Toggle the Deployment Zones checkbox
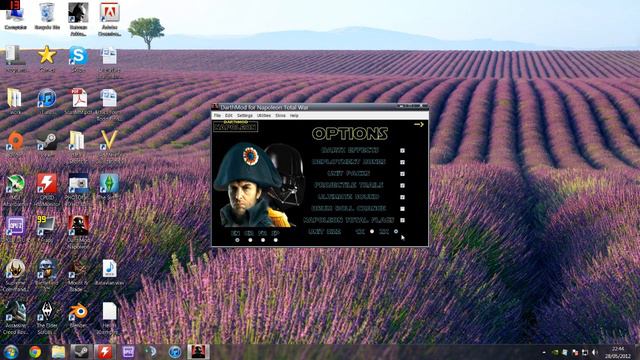640x360 pixels. pos(402,162)
